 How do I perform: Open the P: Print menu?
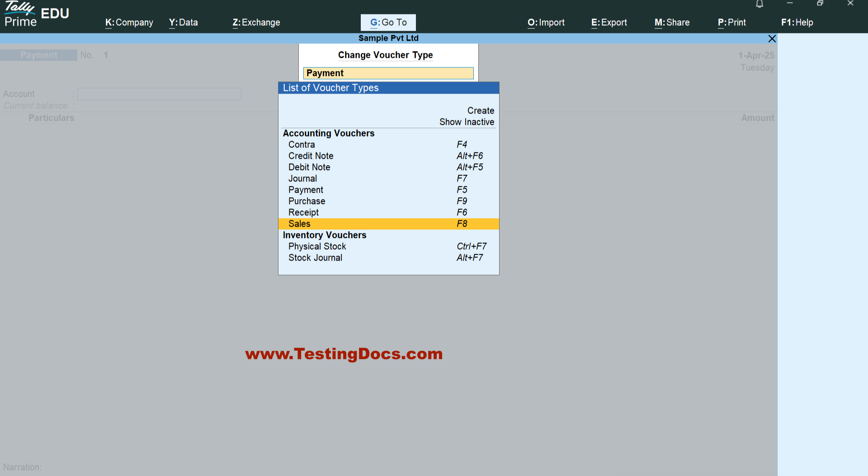[731, 23]
